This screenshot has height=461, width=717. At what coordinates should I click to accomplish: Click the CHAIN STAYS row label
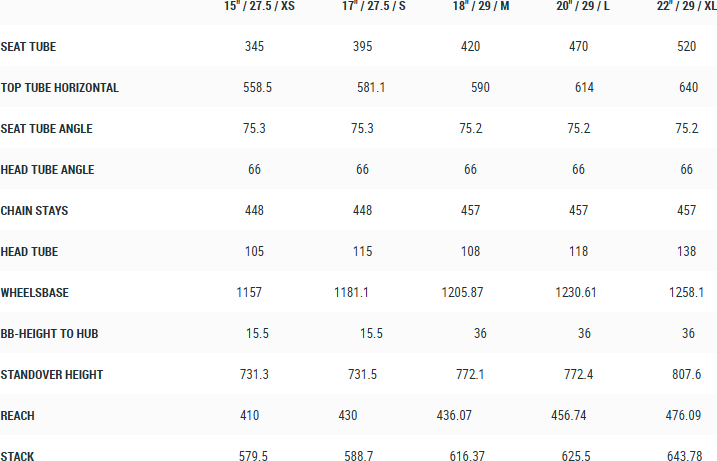click(x=35, y=211)
